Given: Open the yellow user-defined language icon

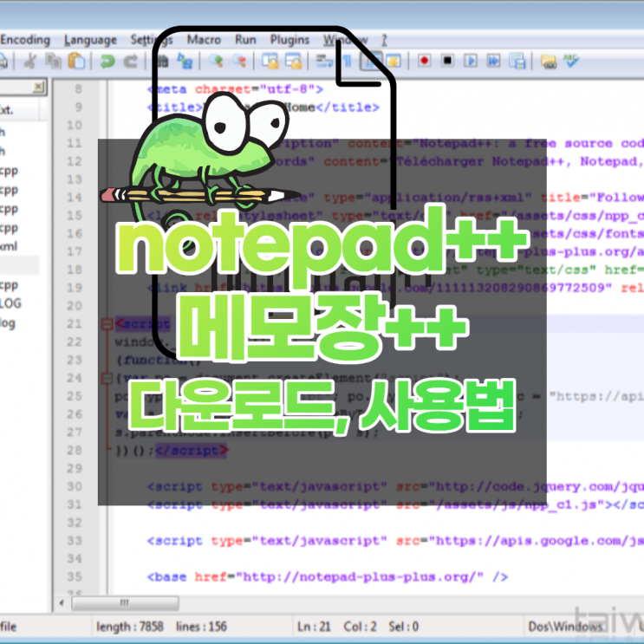Looking at the screenshot, I should (394, 62).
